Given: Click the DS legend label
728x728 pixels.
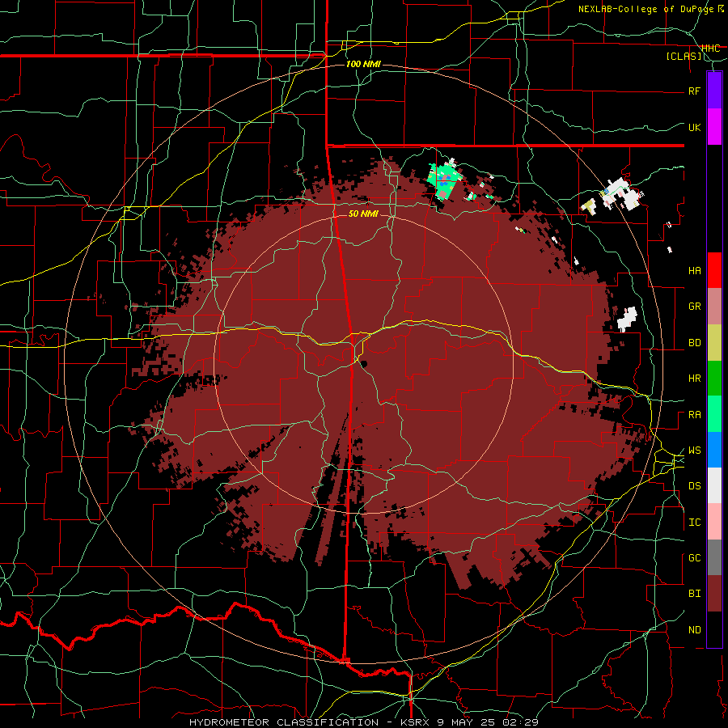Looking at the screenshot, I should [694, 486].
